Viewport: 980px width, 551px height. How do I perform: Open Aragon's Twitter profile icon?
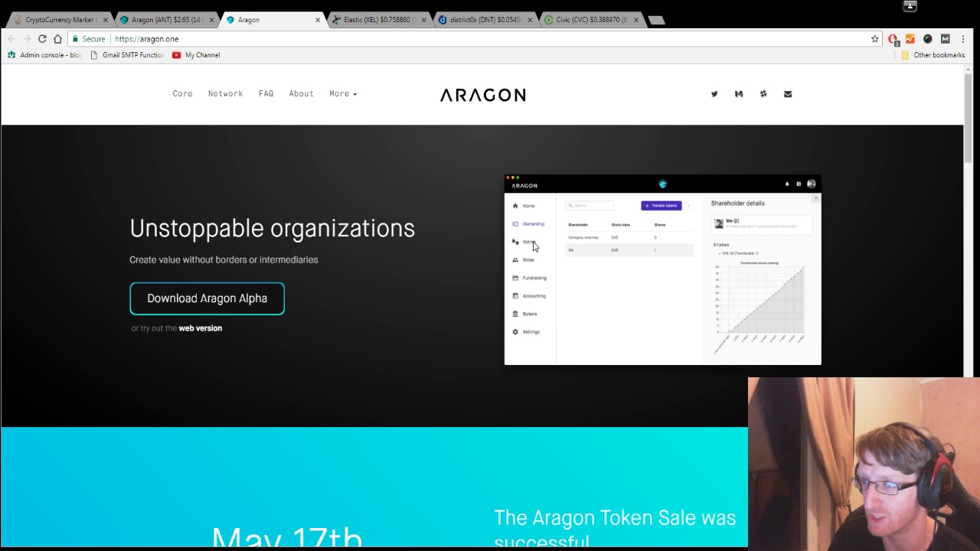714,94
